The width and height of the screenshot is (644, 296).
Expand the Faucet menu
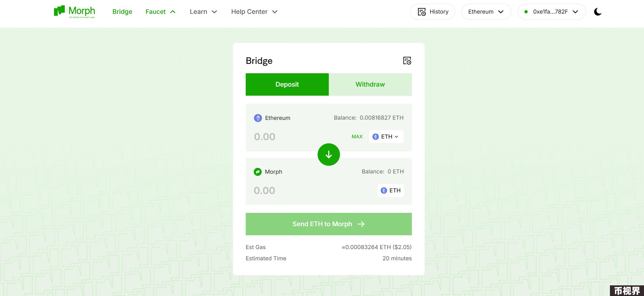point(160,12)
